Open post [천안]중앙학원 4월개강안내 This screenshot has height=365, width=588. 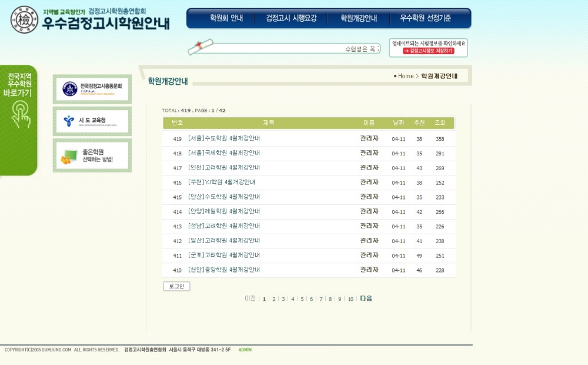coord(223,270)
